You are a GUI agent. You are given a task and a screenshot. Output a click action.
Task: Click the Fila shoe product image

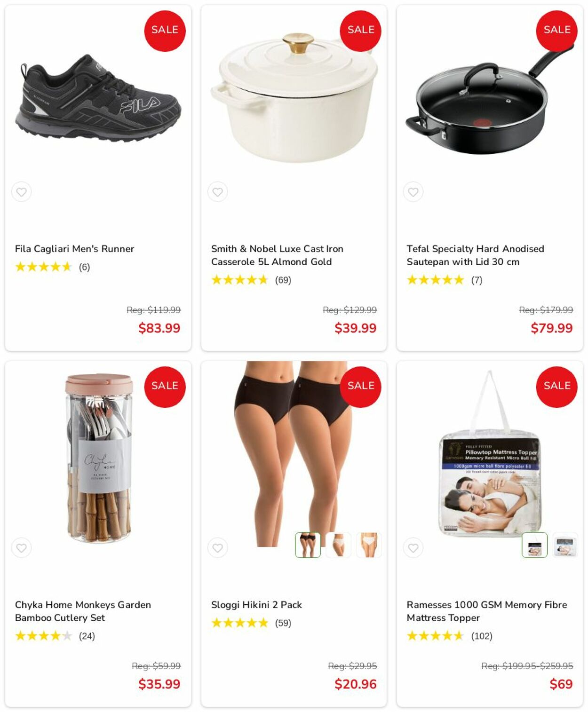tap(98, 97)
